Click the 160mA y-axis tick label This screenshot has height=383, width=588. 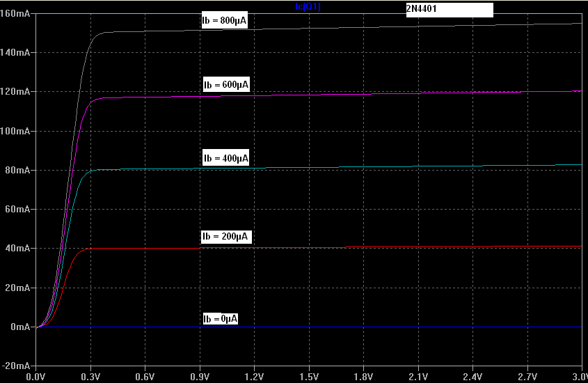pyautogui.click(x=15, y=13)
